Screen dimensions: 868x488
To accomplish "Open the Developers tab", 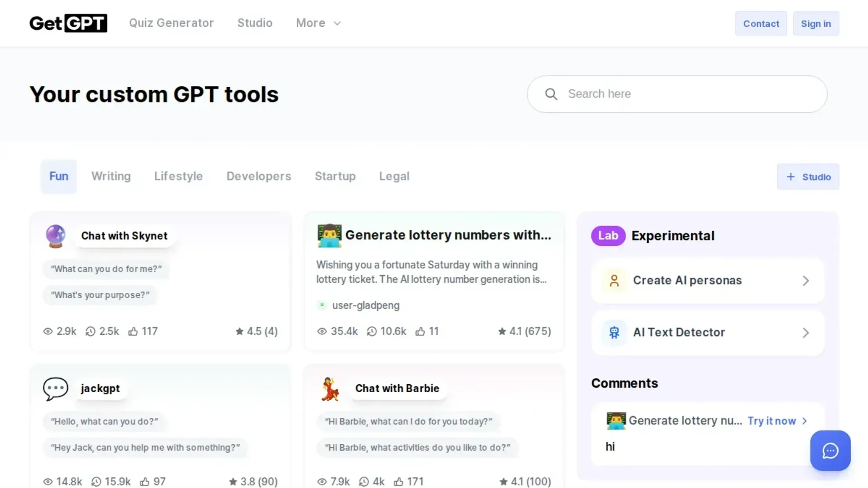I will click(259, 176).
